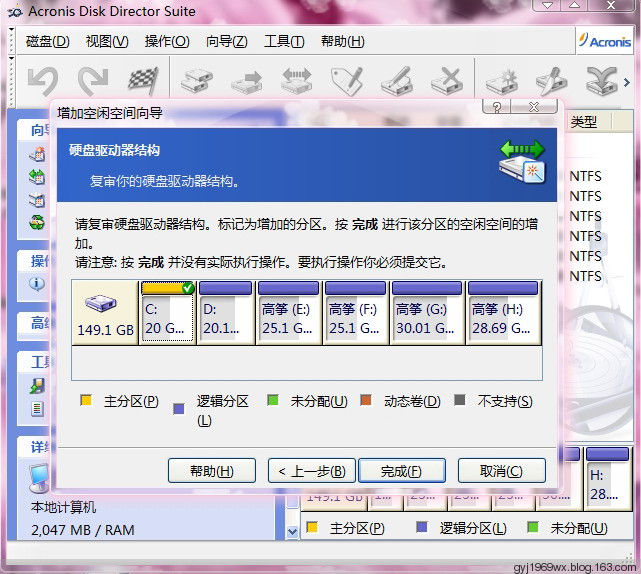Click the Acronis logo in menu bar

pos(605,41)
